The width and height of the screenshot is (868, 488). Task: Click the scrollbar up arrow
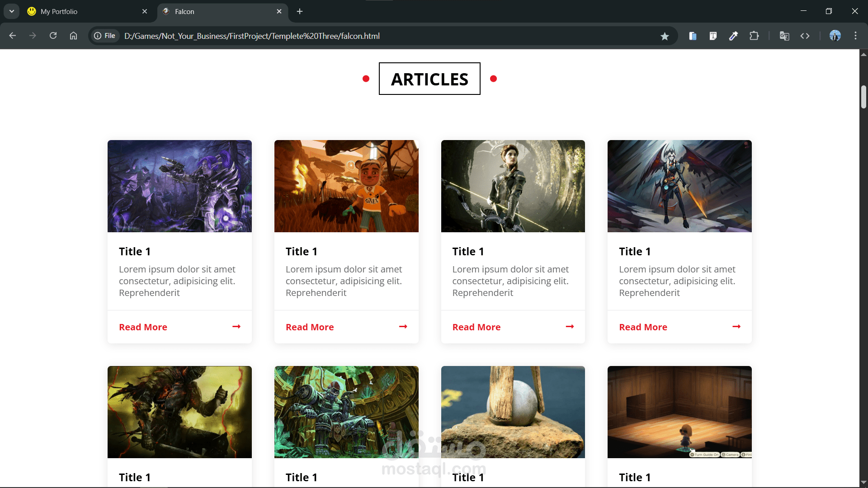863,54
